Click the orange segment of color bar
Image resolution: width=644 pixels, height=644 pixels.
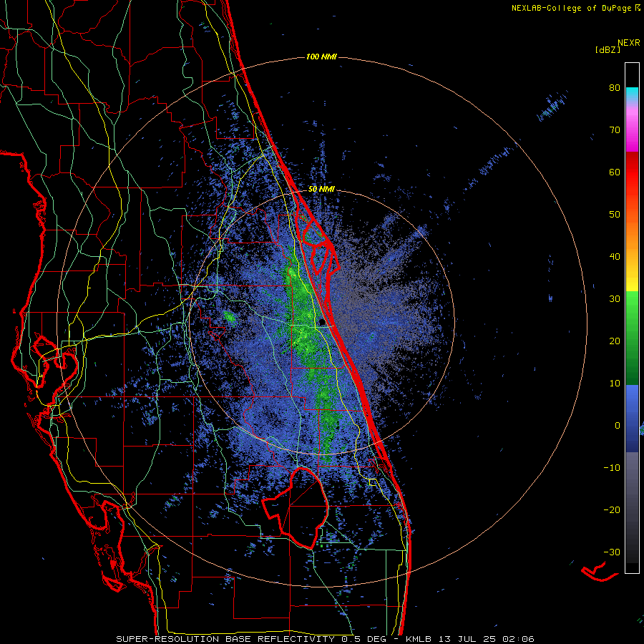tap(632, 234)
